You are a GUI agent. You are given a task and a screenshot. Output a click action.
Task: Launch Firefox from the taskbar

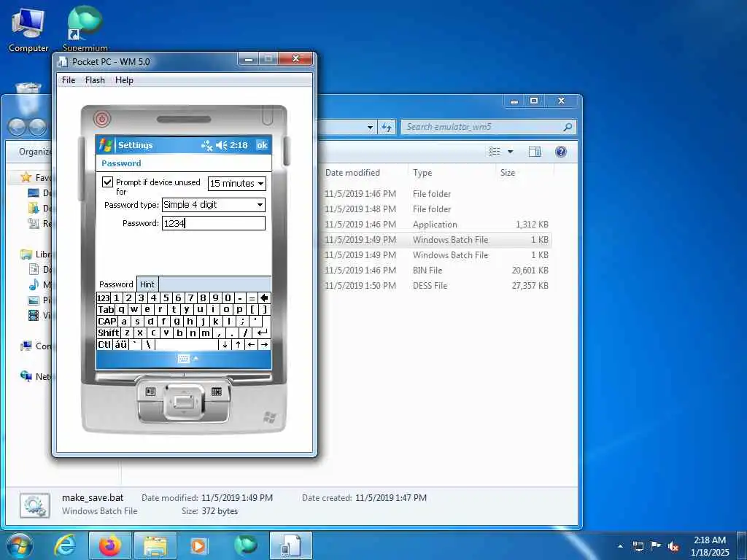tap(110, 545)
